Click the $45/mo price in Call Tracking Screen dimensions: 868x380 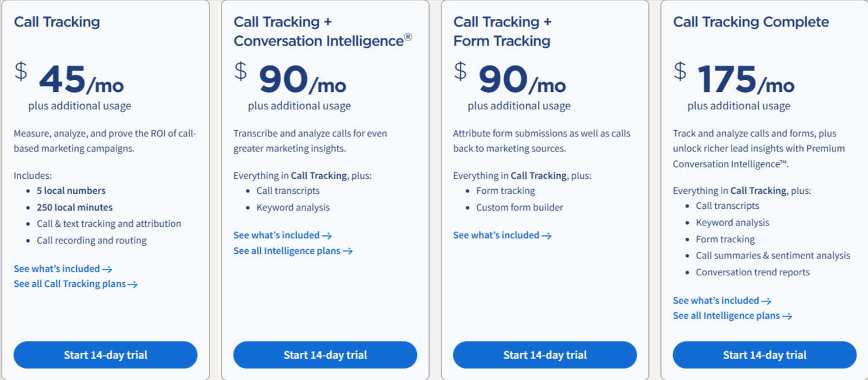(x=69, y=79)
